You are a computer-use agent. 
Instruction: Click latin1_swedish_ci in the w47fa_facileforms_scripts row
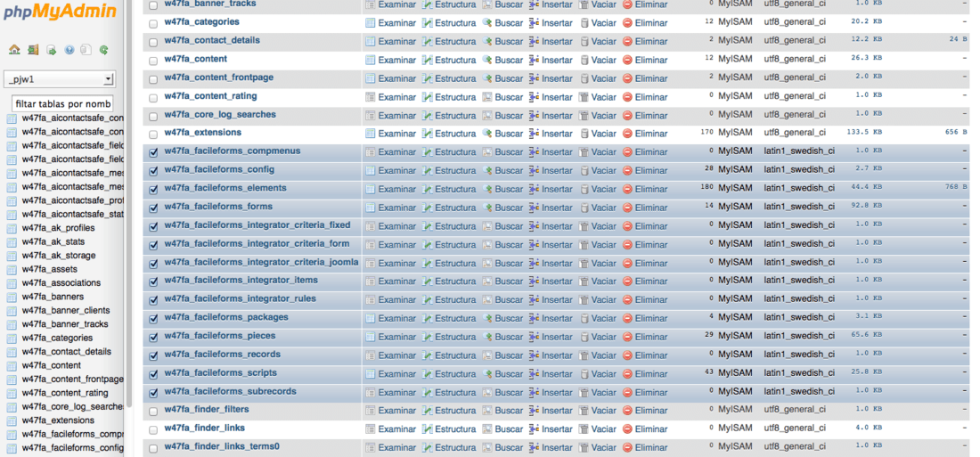tap(799, 373)
